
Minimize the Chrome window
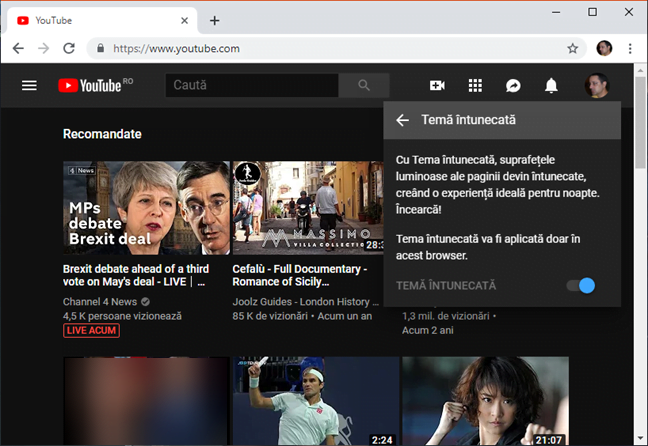(x=556, y=12)
